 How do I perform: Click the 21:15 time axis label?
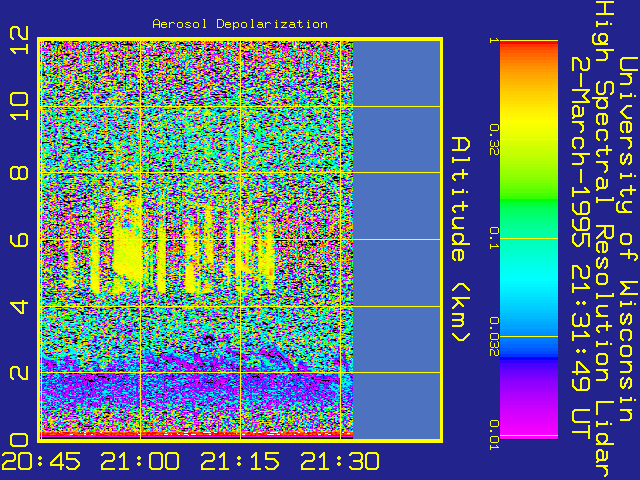[240, 461]
